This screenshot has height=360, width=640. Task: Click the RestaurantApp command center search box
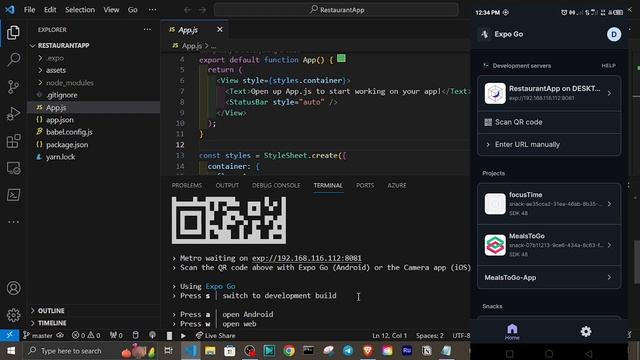click(336, 10)
